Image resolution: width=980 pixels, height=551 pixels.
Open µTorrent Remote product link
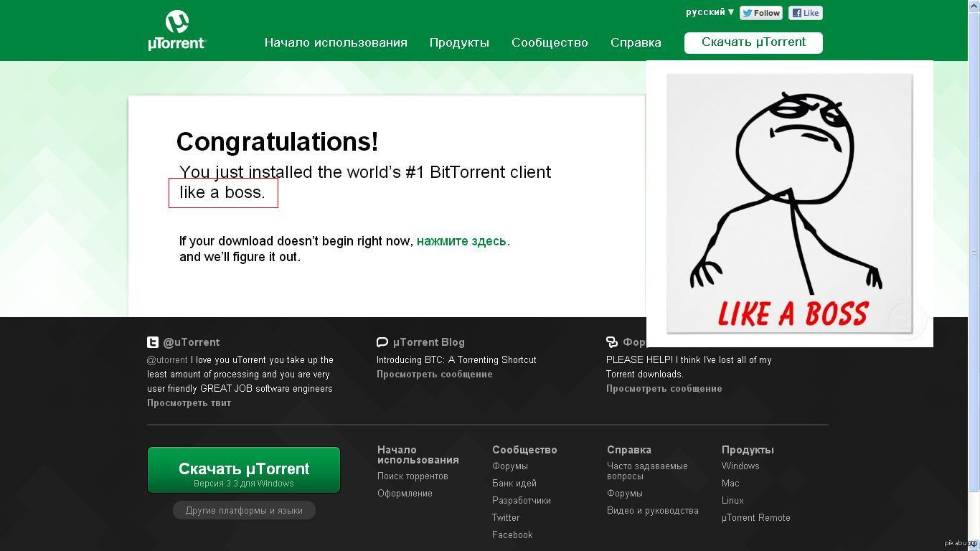(x=756, y=518)
